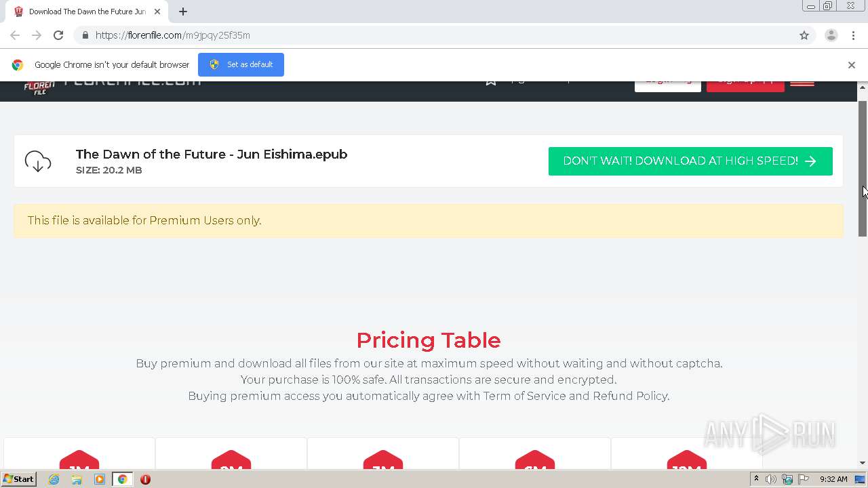Screen dimensions: 868x488
Task: Click the padlock site info icon
Action: (x=85, y=35)
